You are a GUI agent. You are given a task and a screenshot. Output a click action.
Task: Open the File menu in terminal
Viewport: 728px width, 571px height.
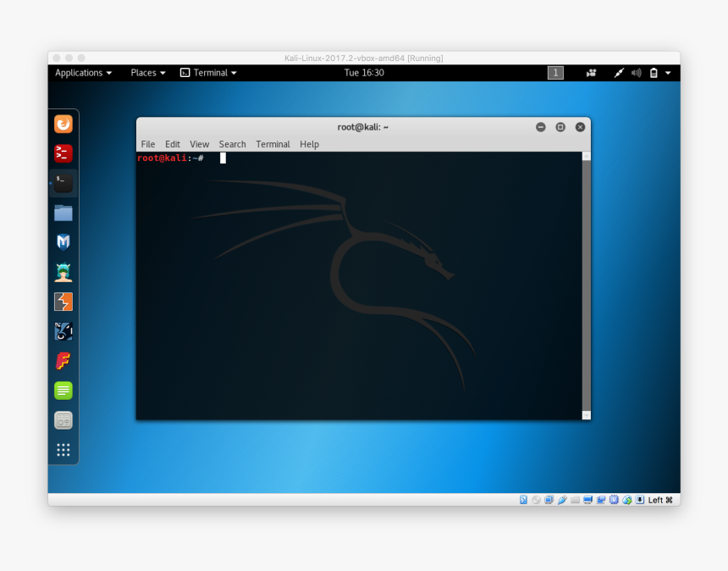[x=148, y=144]
